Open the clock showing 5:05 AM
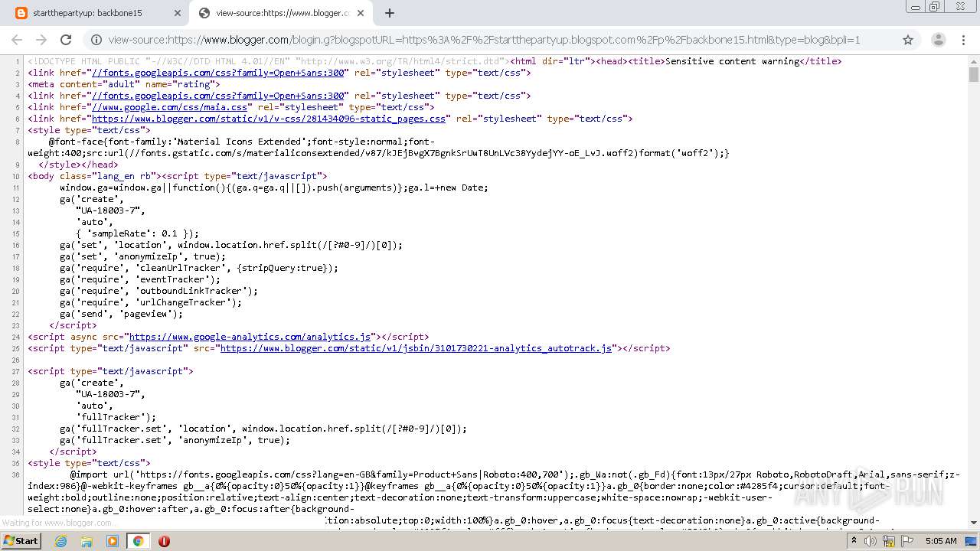 (x=941, y=540)
